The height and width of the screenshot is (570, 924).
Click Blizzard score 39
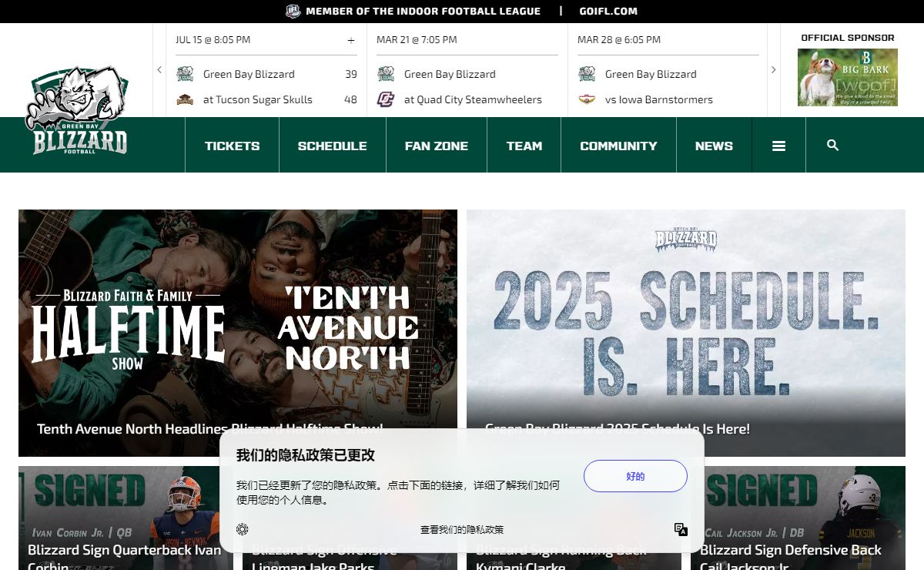(x=351, y=74)
